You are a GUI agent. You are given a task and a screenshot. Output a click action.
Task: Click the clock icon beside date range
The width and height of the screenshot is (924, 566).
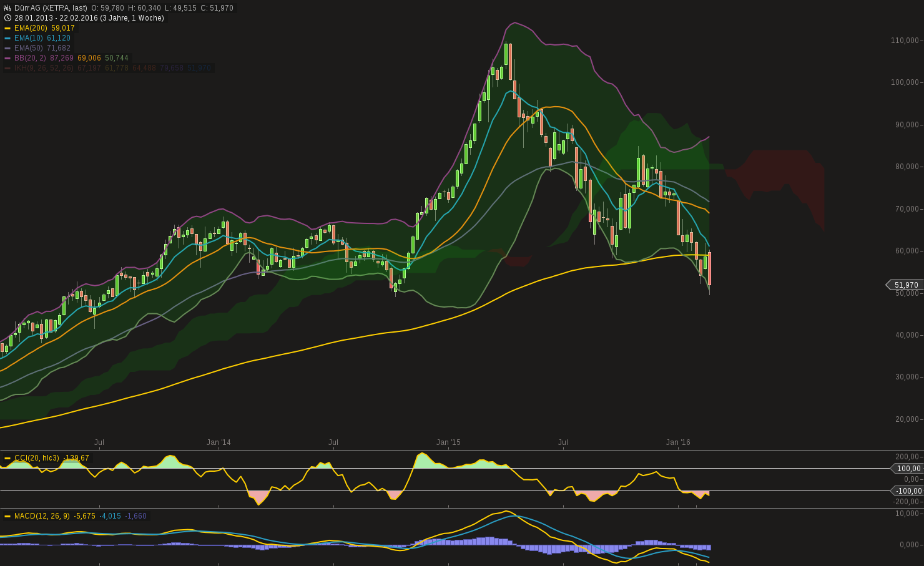(x=7, y=18)
